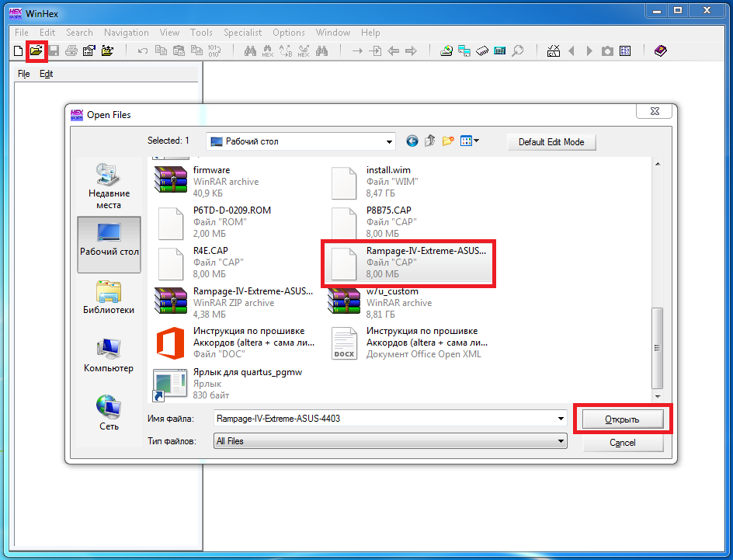This screenshot has height=560, width=733.
Task: Open the file Properties toolbar icon
Action: [89, 51]
